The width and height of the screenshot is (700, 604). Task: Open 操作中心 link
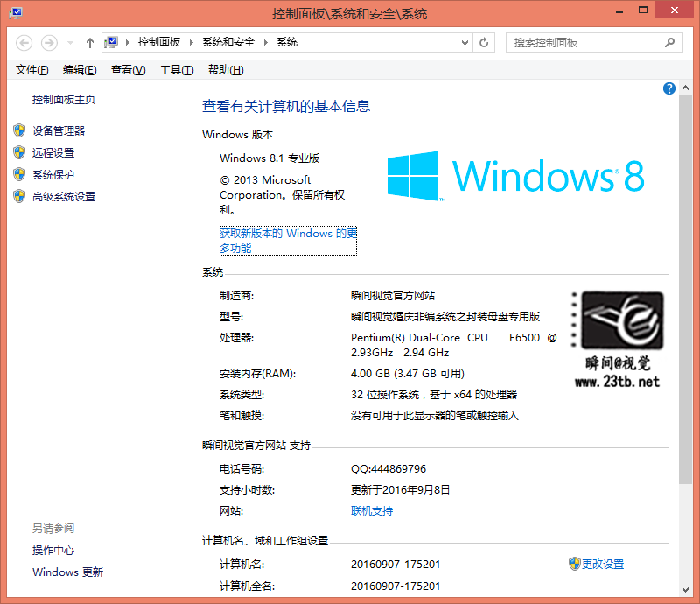pyautogui.click(x=53, y=551)
